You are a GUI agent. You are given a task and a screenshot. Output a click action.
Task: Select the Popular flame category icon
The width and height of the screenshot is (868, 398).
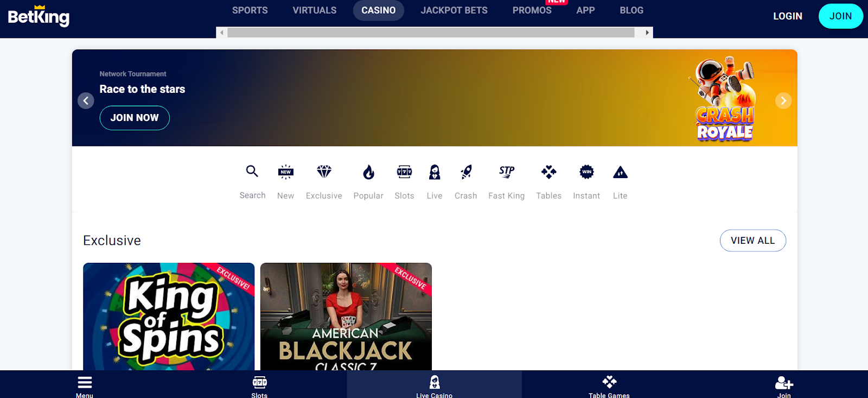(368, 172)
